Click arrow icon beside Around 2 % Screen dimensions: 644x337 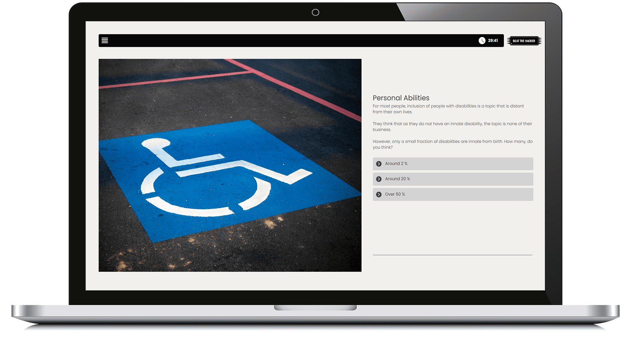[379, 164]
